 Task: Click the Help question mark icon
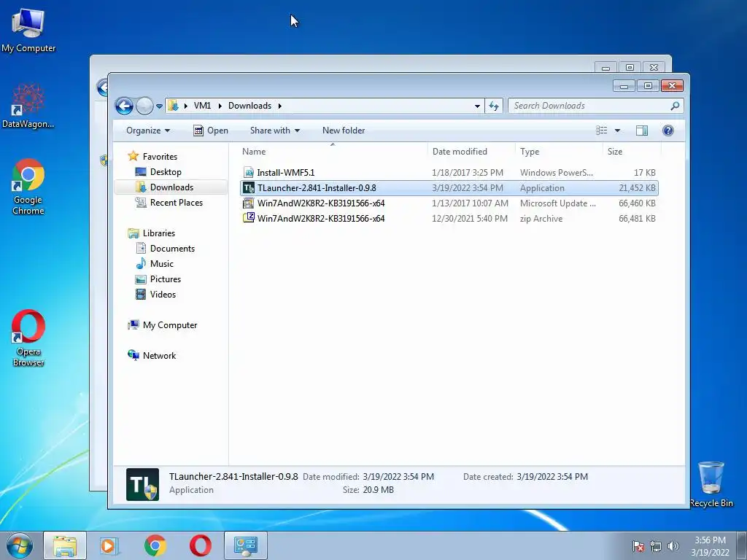(668, 131)
